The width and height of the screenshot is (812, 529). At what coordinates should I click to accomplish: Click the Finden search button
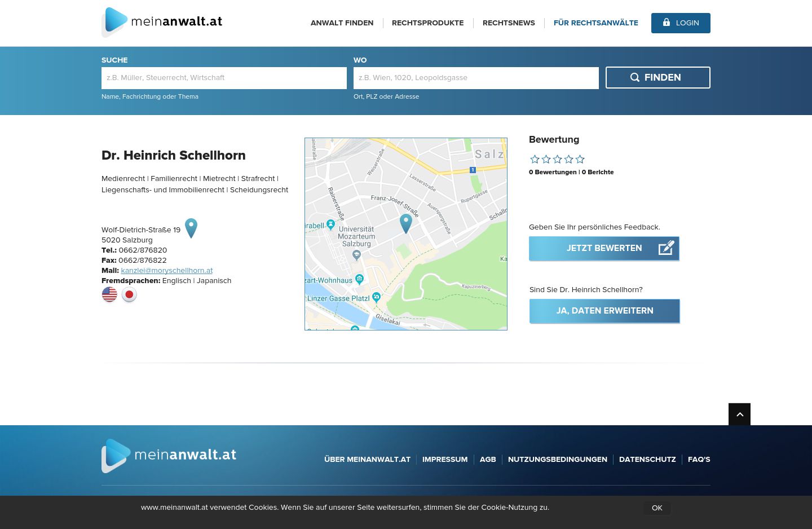pos(658,77)
